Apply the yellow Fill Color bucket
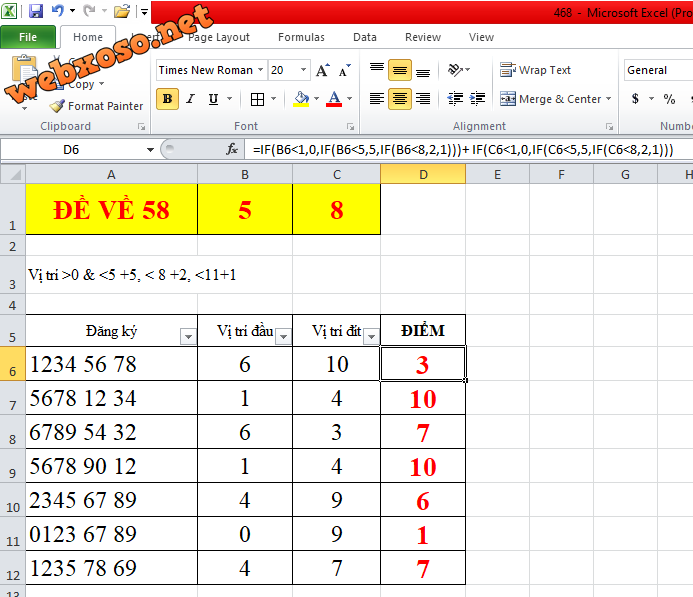The width and height of the screenshot is (693, 597). [x=301, y=99]
